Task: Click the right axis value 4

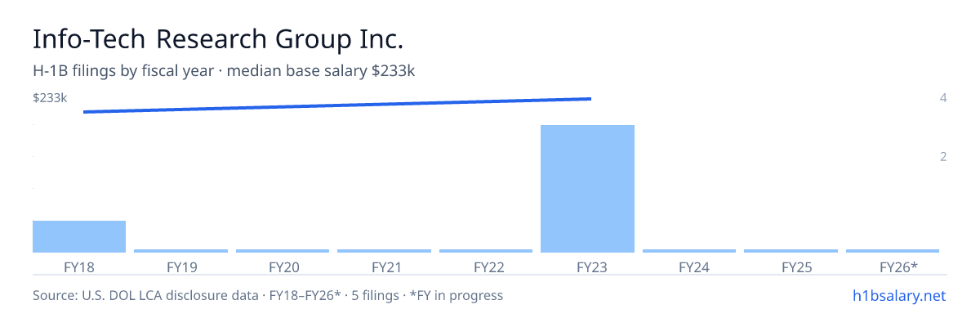Action: tap(943, 98)
